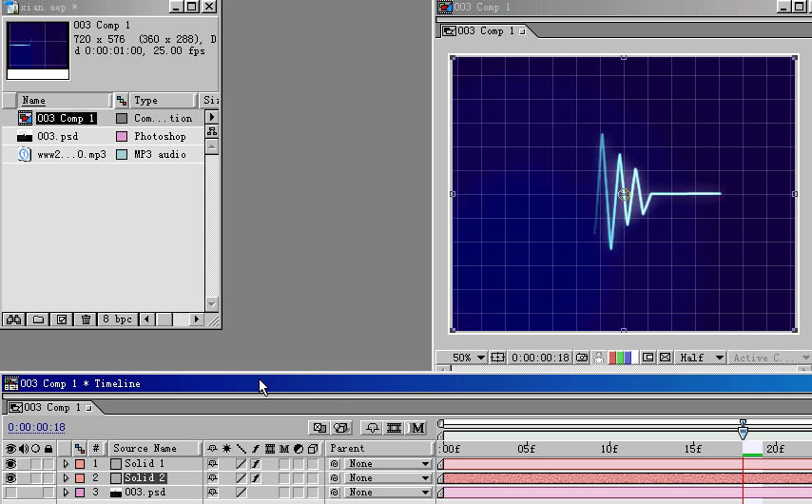This screenshot has height=504, width=812.
Task: Open Project panel options arrow menu
Action: [x=212, y=117]
